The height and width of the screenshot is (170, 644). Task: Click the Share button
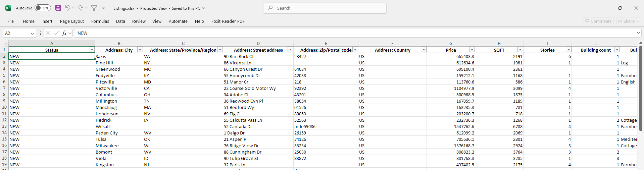pyautogui.click(x=629, y=21)
